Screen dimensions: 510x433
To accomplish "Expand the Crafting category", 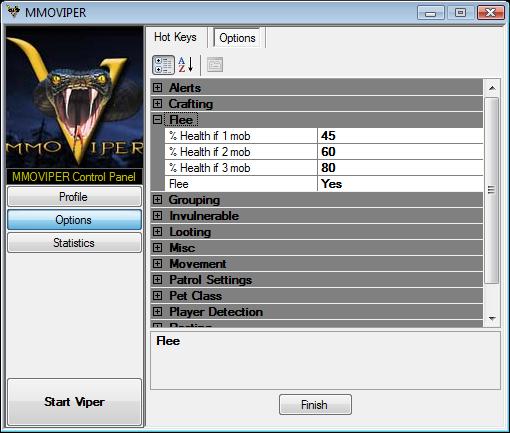I will pos(157,104).
